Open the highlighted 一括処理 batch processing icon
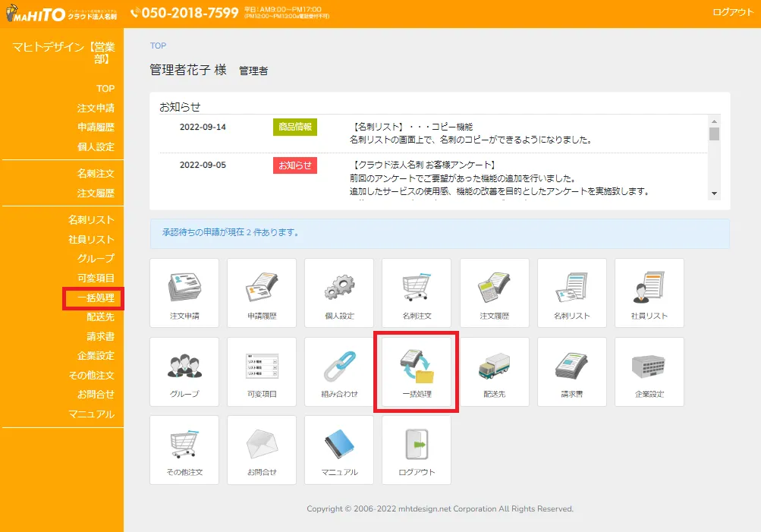This screenshot has height=532, width=761. [x=416, y=371]
